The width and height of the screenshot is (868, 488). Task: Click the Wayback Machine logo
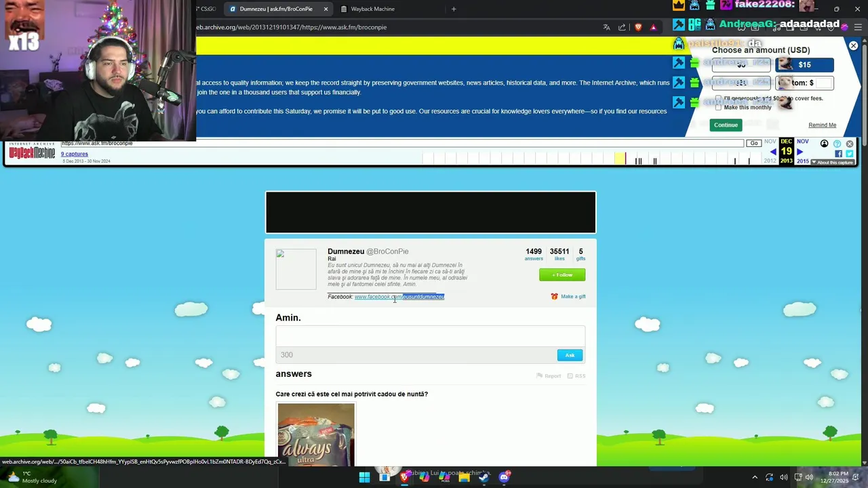click(32, 152)
